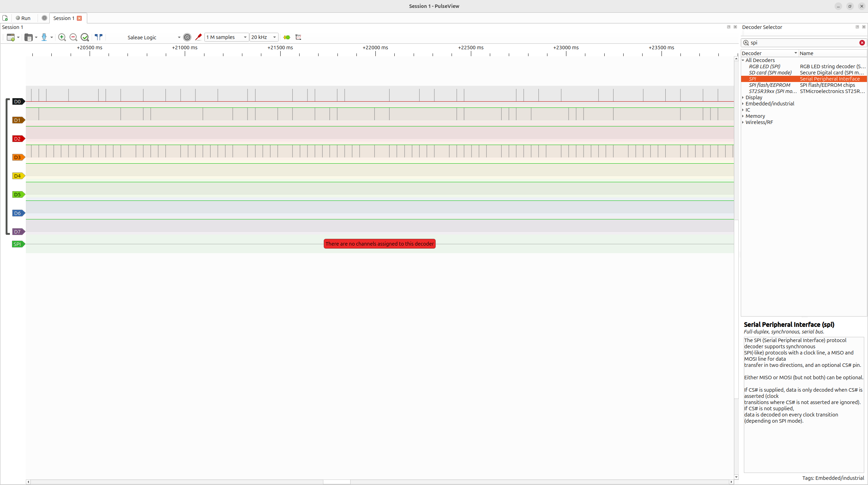
Task: Open channel setup with the red probe icon
Action: point(199,37)
